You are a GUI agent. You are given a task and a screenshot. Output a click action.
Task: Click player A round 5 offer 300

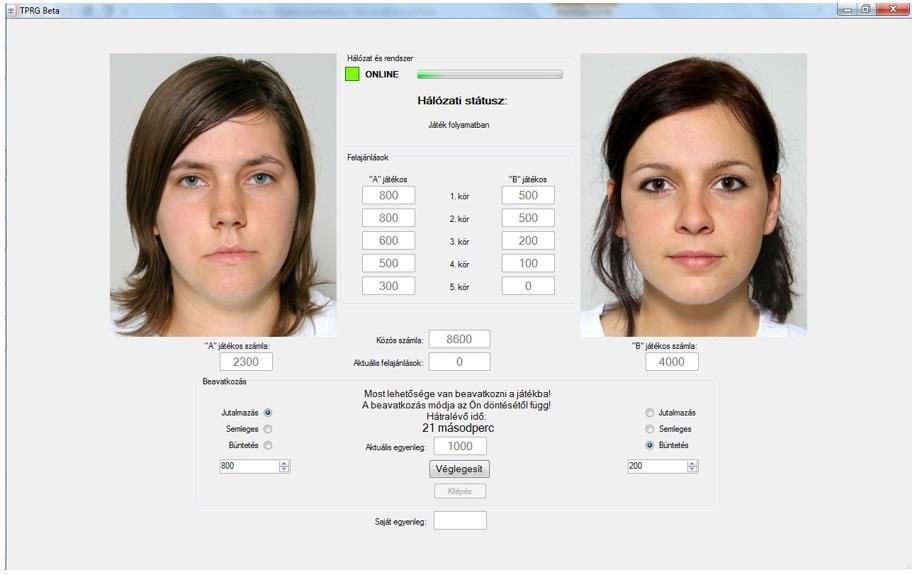point(389,286)
